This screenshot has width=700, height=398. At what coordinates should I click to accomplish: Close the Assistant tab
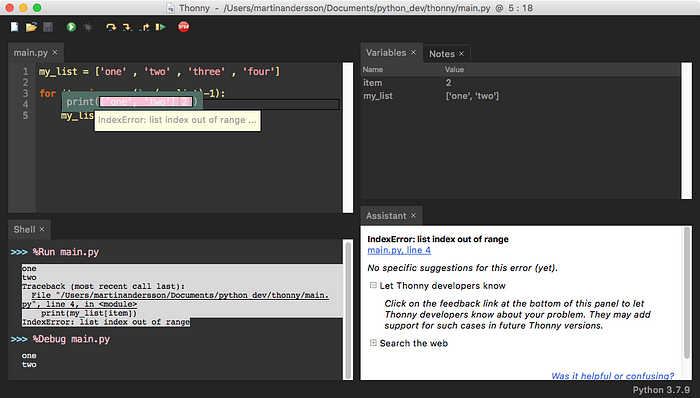(x=413, y=216)
